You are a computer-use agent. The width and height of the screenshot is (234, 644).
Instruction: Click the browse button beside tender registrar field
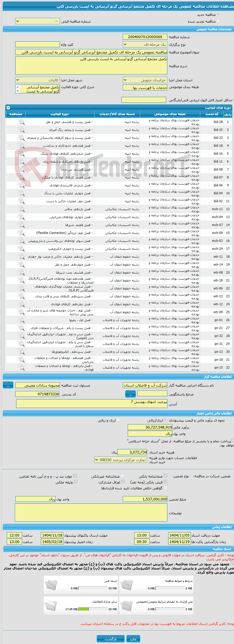tap(8, 385)
